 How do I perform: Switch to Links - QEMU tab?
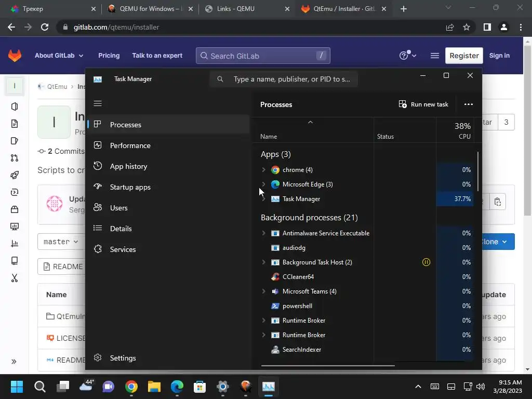(x=248, y=9)
